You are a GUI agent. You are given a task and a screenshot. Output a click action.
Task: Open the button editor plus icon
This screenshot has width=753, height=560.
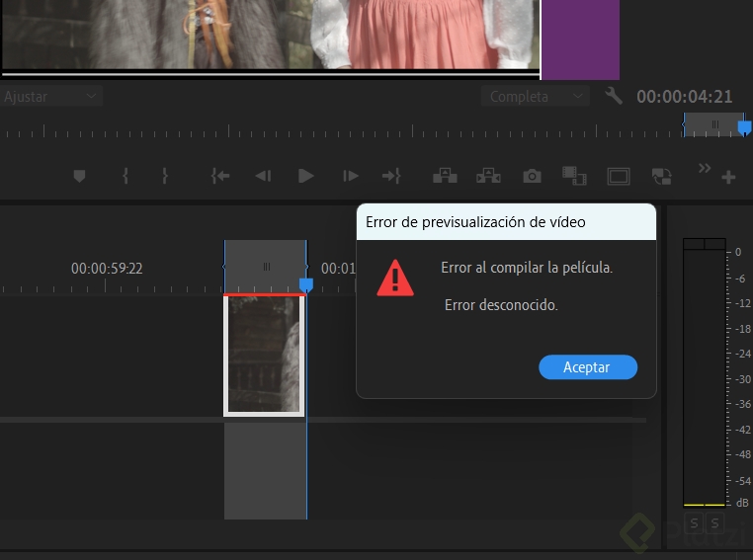tap(728, 177)
